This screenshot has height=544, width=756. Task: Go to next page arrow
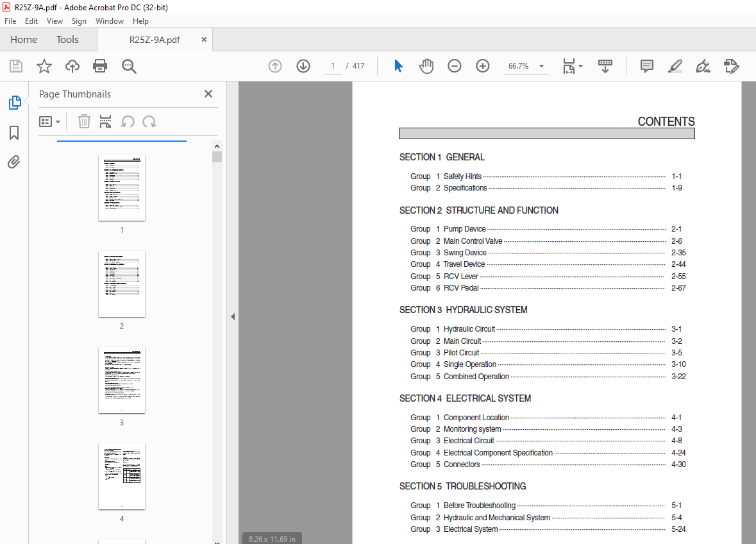(303, 66)
